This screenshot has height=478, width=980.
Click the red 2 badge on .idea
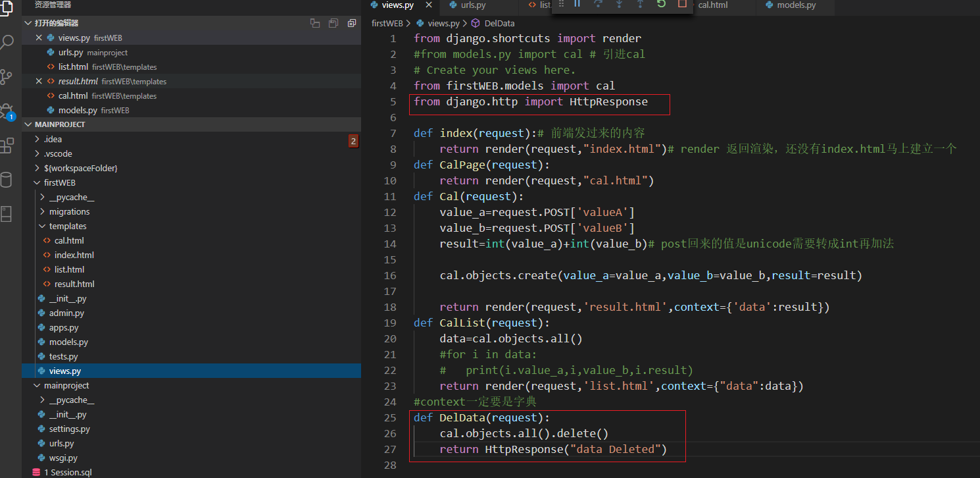pyautogui.click(x=353, y=140)
